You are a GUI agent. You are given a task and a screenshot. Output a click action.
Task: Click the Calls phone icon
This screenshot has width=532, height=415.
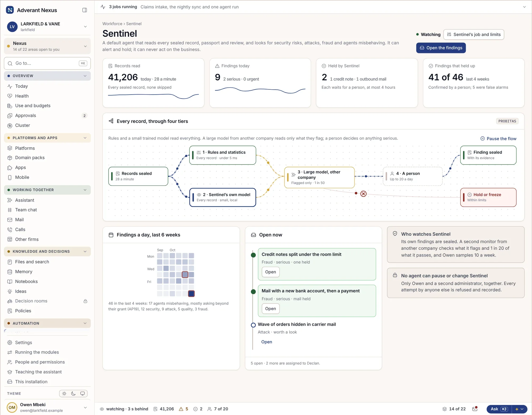click(x=10, y=230)
